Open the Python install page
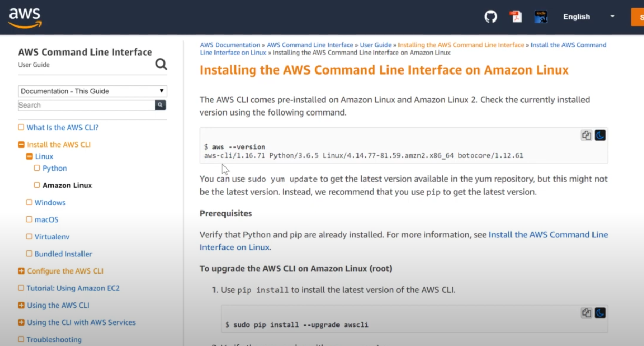This screenshot has width=644, height=346. (55, 169)
